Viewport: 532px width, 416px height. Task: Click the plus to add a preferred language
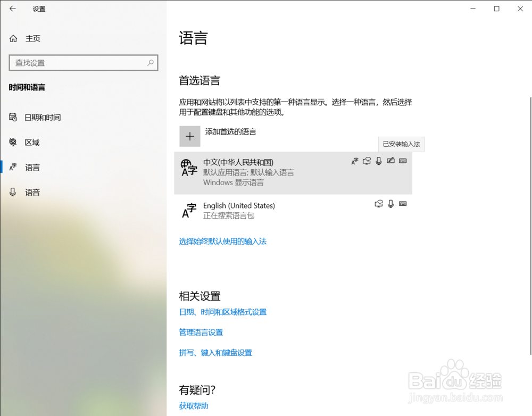click(190, 136)
